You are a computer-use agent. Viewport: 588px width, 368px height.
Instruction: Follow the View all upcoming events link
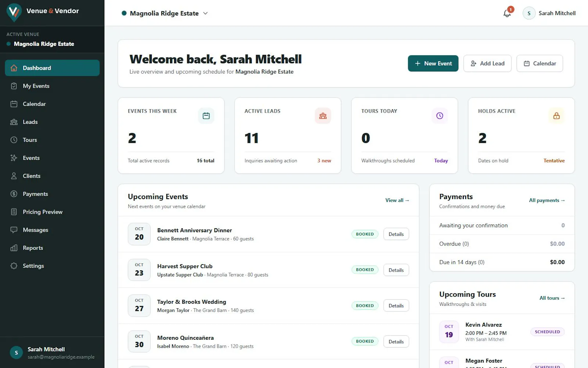(397, 200)
